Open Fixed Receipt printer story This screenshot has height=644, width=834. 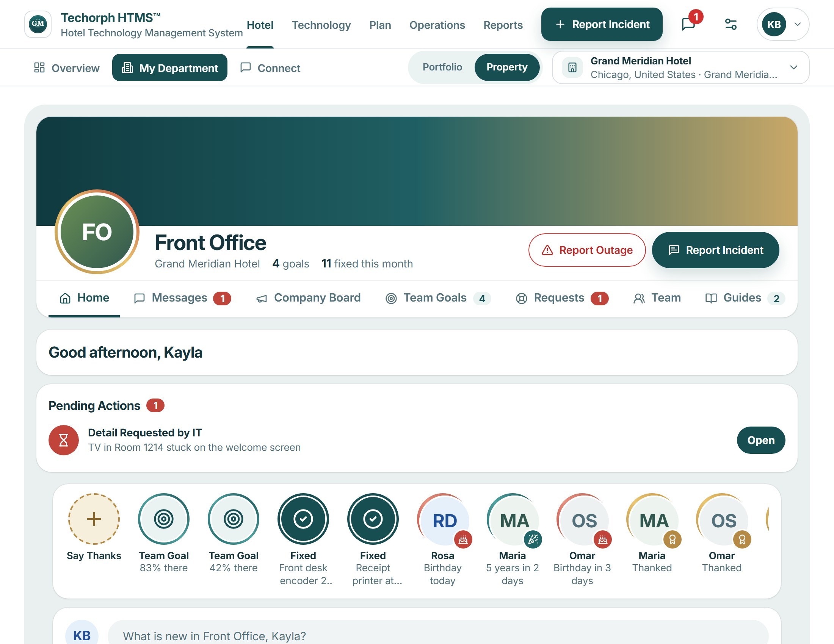click(373, 519)
